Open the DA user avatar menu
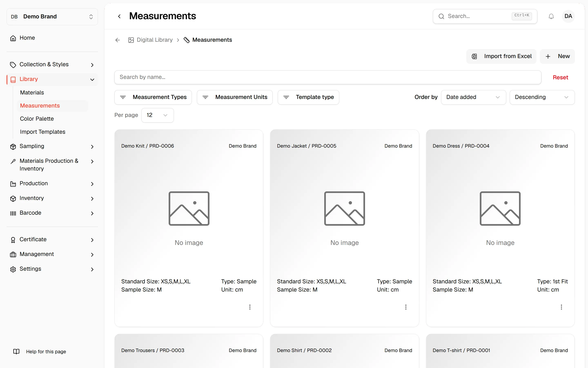This screenshot has width=588, height=368. tap(568, 16)
